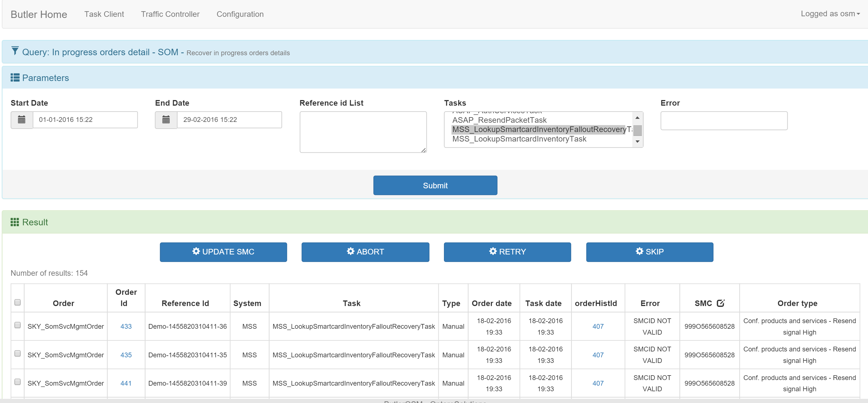
Task: Open Order Id link 435
Action: pos(126,355)
